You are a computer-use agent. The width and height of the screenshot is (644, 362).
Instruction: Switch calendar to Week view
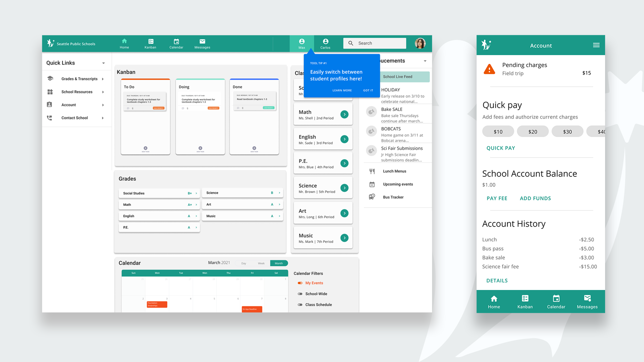tap(261, 263)
